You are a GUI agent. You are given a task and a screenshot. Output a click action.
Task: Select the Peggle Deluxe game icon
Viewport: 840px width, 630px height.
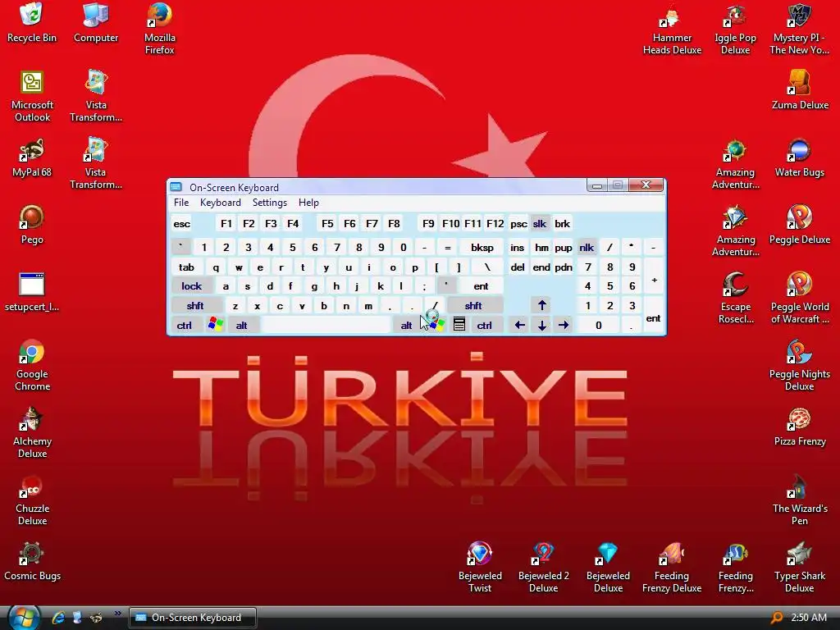[x=799, y=225]
